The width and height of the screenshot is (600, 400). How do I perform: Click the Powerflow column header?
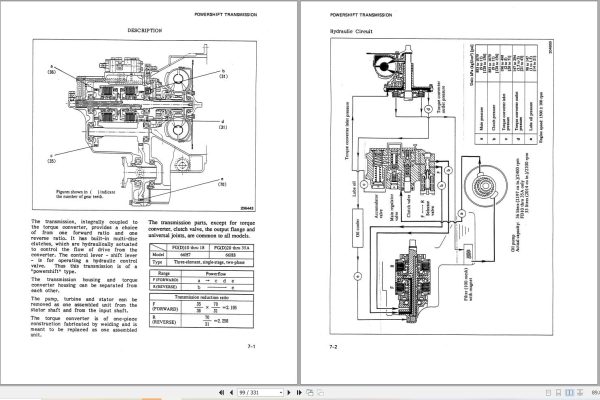click(216, 274)
